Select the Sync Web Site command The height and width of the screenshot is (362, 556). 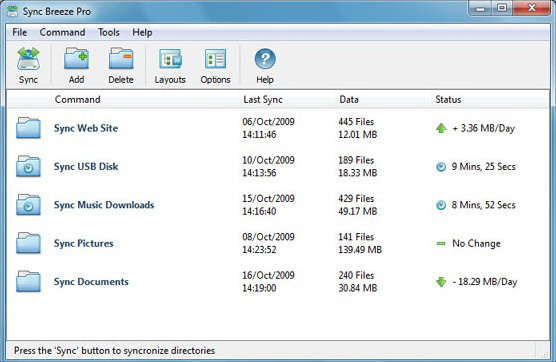(x=86, y=128)
